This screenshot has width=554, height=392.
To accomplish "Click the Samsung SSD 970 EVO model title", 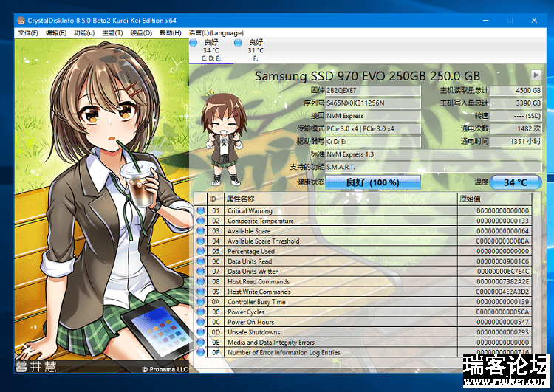I will click(367, 76).
